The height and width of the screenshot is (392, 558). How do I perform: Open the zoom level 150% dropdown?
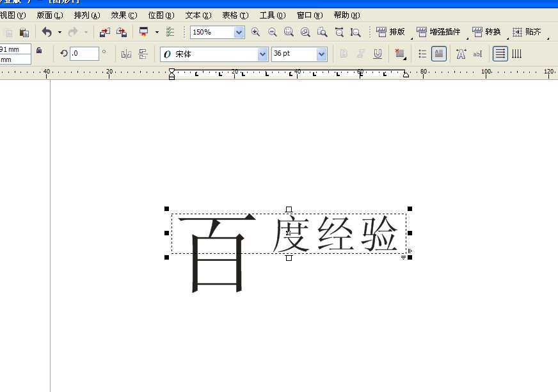click(x=238, y=32)
